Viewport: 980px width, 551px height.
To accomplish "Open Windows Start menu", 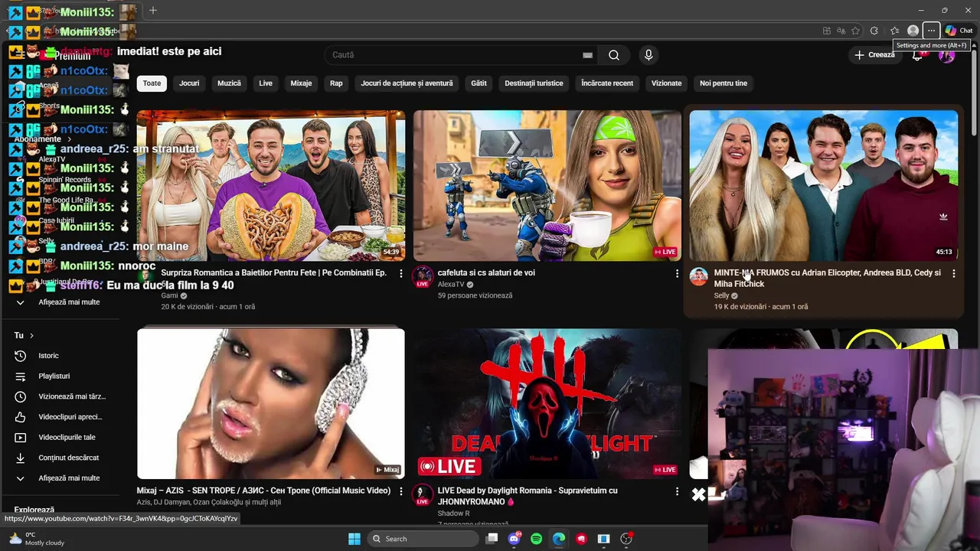I will point(354,539).
